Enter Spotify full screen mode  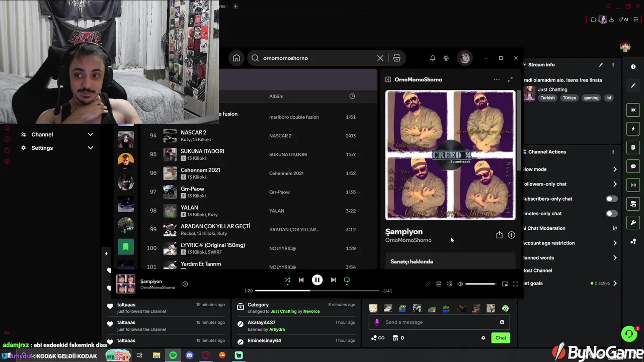[515, 284]
